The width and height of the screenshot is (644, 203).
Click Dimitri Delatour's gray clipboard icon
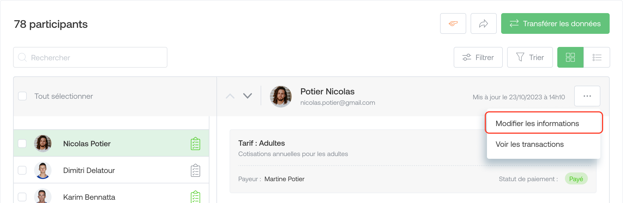[x=195, y=170]
